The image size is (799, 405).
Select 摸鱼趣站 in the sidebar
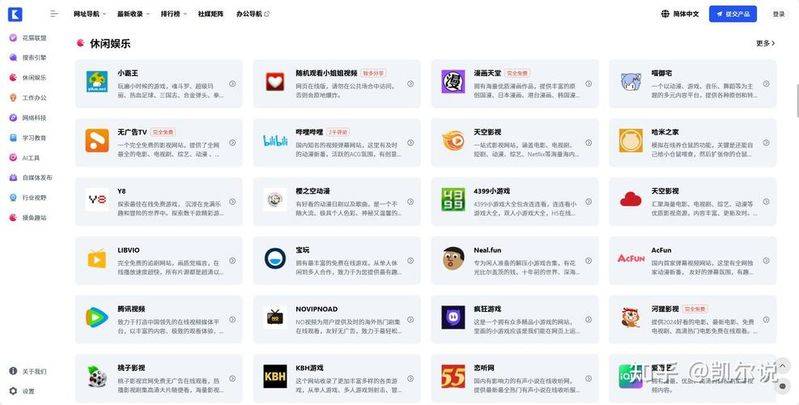point(28,218)
